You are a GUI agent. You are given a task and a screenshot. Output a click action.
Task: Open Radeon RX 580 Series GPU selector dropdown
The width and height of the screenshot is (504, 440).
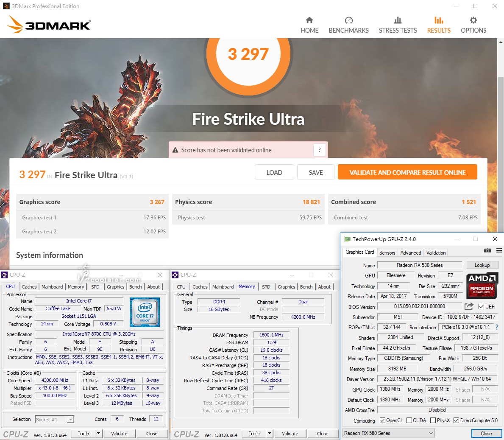pyautogui.click(x=389, y=433)
